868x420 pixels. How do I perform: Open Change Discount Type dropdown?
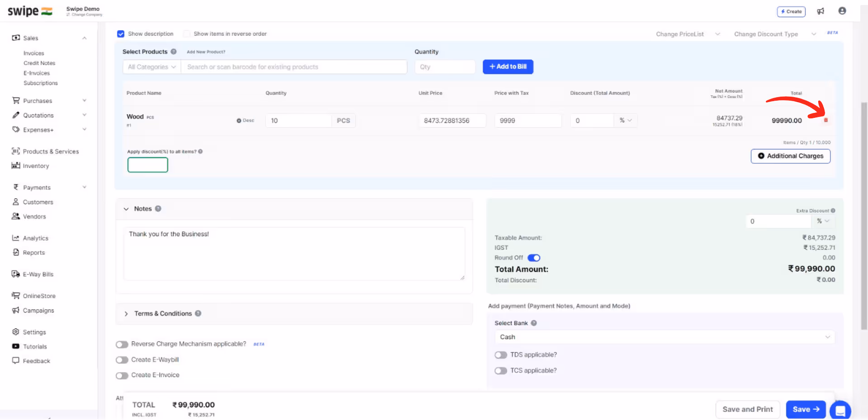point(775,34)
